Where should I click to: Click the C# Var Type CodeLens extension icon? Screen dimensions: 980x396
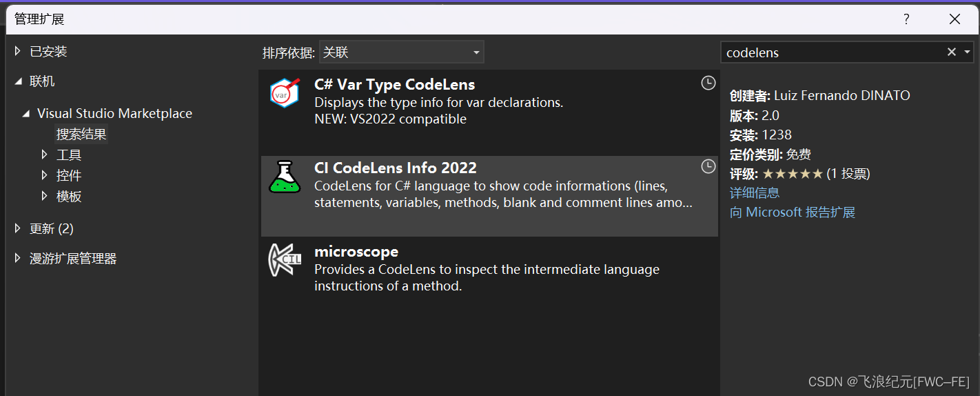click(284, 92)
